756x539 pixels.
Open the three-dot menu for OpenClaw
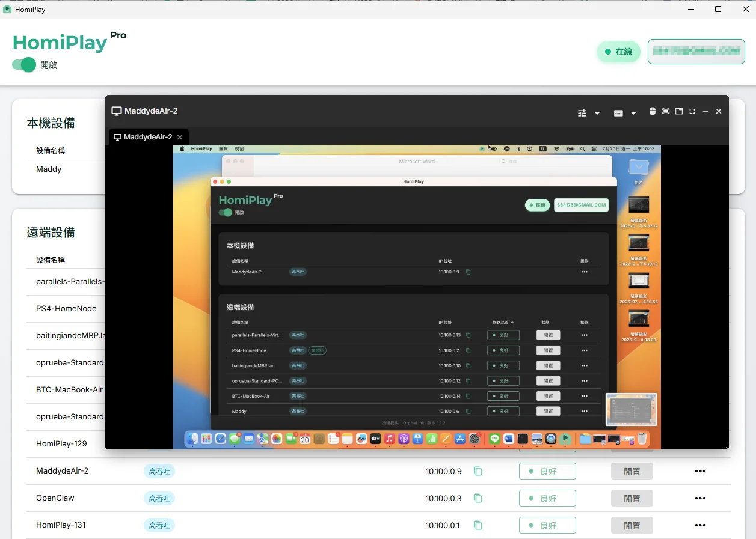(x=700, y=498)
